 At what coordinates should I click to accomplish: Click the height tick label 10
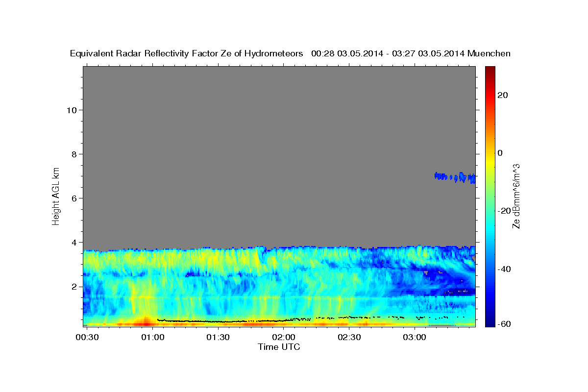[x=71, y=110]
